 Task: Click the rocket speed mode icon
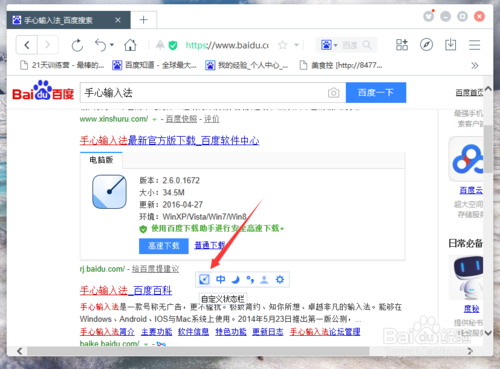160,45
